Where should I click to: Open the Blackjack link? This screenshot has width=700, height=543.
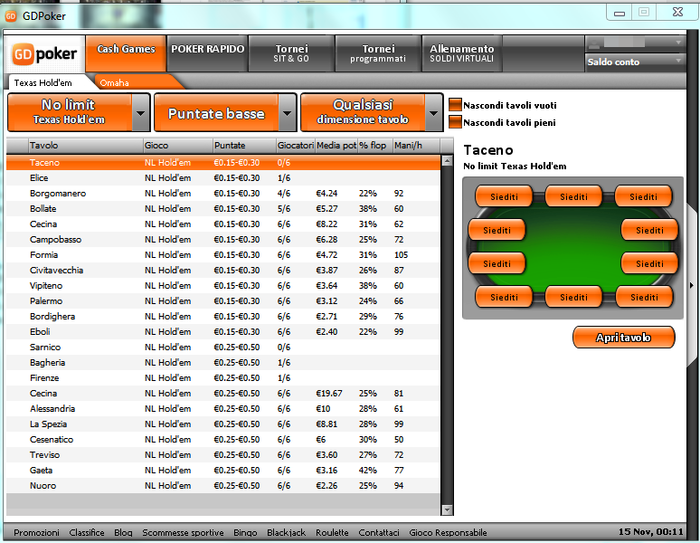(286, 532)
